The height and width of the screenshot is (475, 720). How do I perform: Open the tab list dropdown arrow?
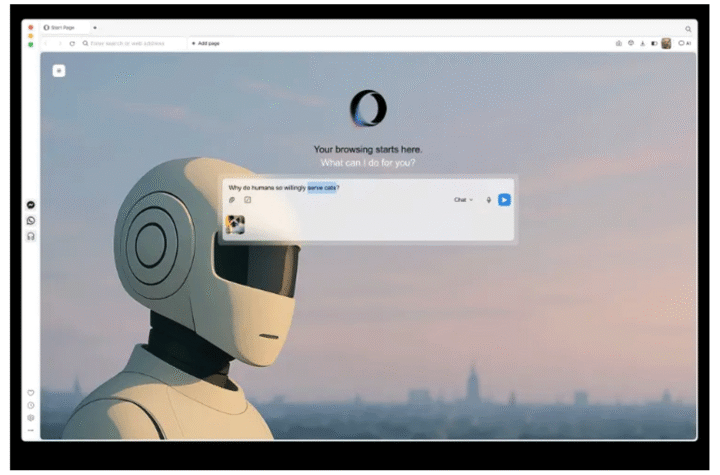pyautogui.click(x=95, y=28)
